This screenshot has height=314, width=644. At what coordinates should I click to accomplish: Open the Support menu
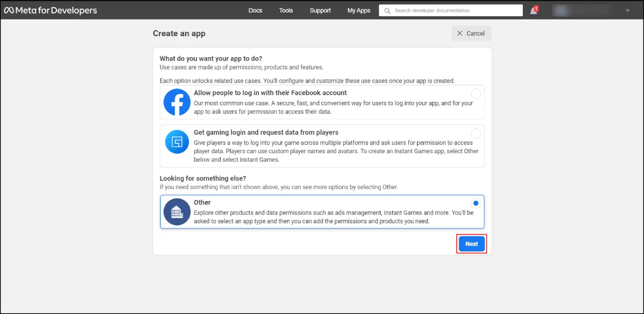pos(320,10)
